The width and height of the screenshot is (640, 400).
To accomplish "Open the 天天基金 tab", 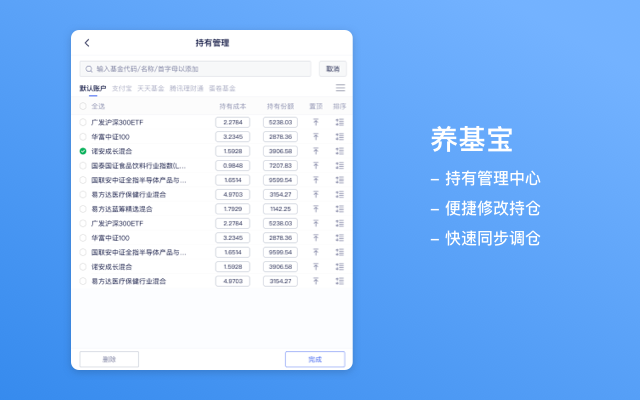I will [x=151, y=88].
